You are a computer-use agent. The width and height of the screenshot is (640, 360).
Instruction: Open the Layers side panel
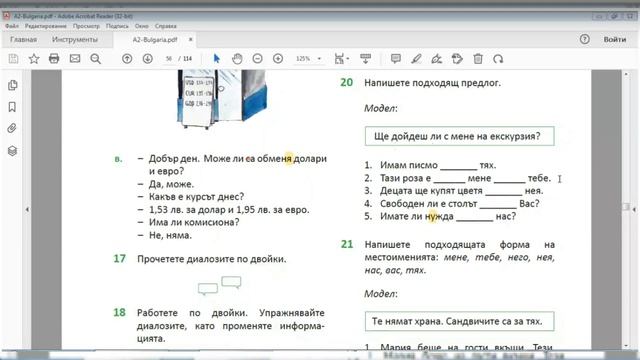(12, 151)
